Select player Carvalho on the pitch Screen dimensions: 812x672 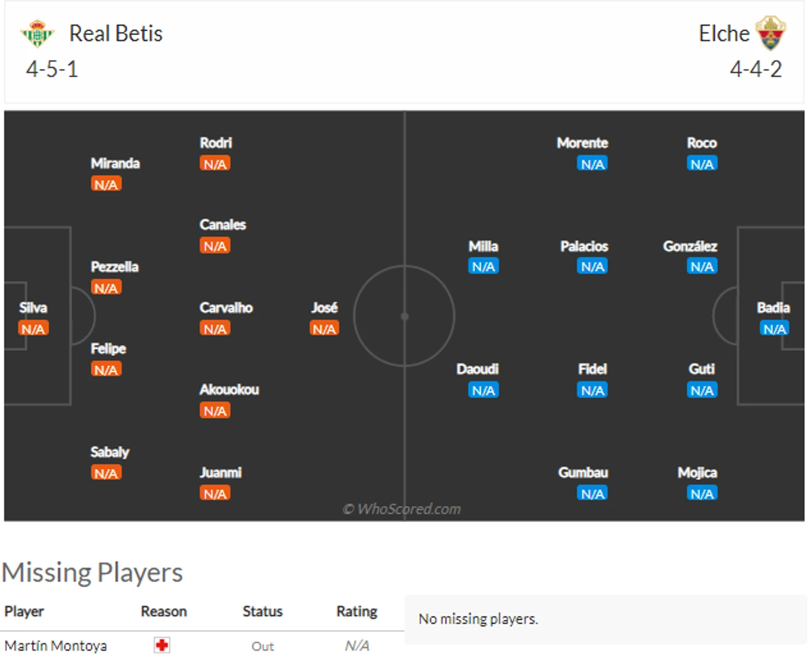click(x=226, y=308)
